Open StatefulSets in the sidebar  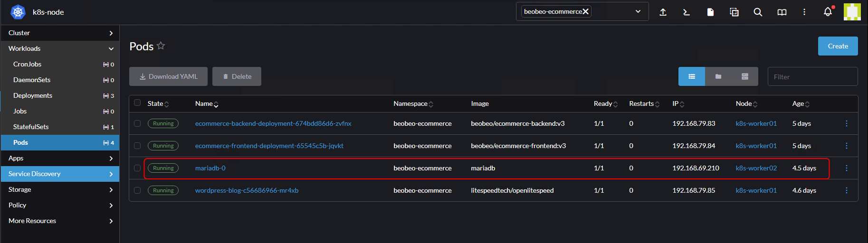(31, 127)
